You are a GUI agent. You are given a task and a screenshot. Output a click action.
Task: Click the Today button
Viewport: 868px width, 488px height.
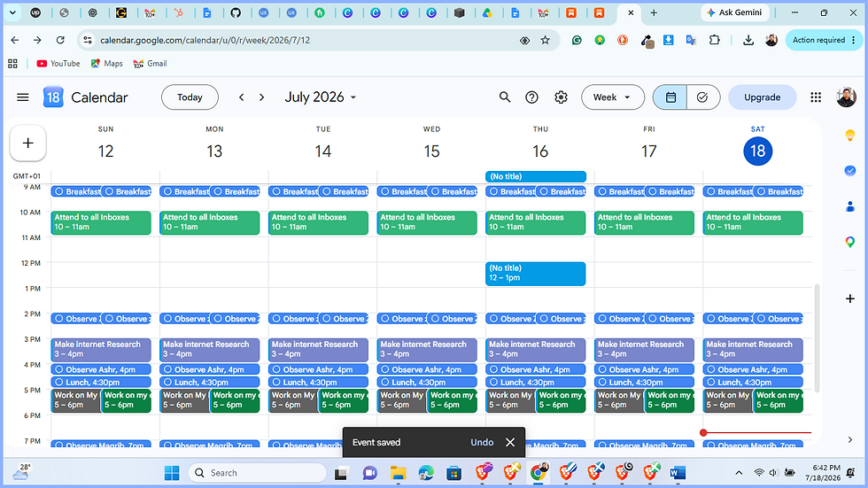click(190, 97)
